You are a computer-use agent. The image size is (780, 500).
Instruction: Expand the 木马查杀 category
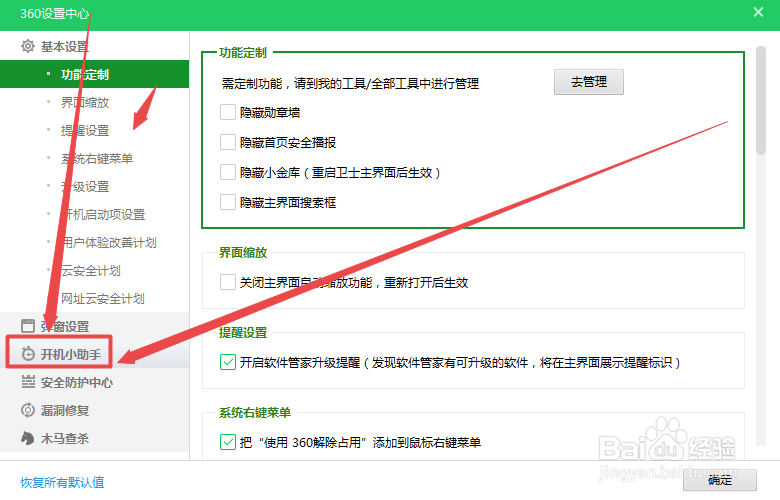tap(95, 438)
